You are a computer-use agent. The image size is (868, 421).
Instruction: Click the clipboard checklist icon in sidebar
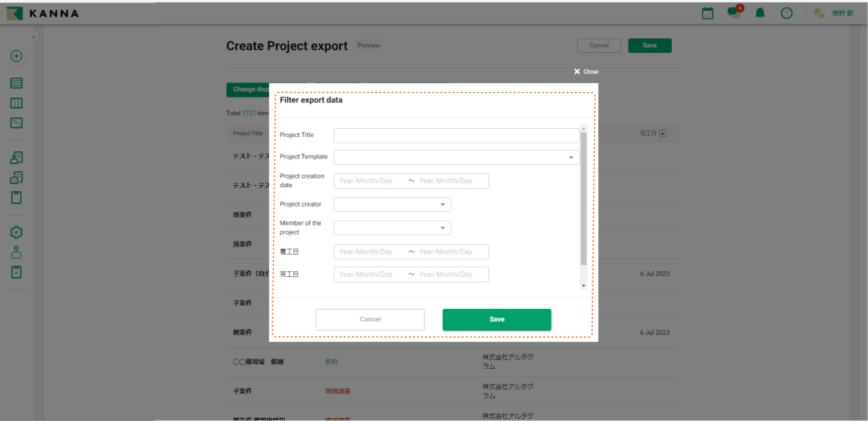(16, 272)
